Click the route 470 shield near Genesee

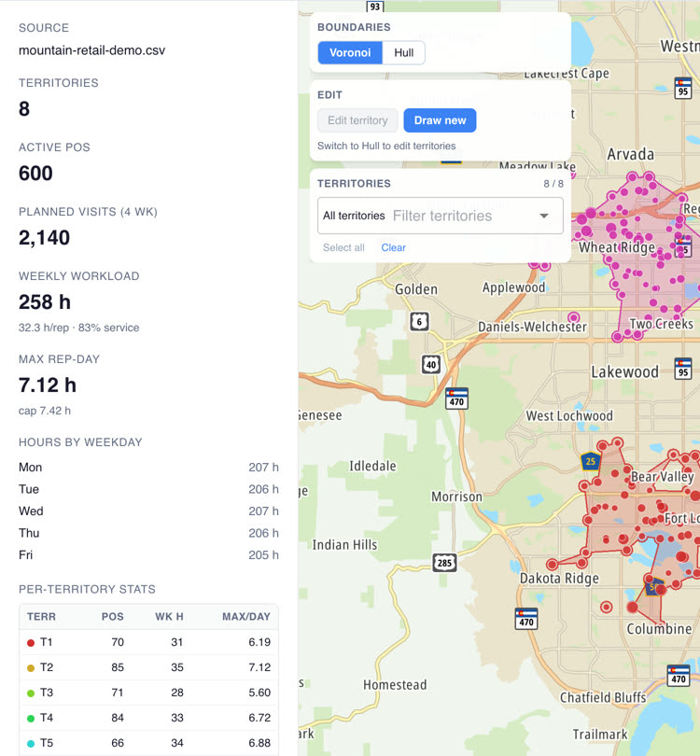456,399
